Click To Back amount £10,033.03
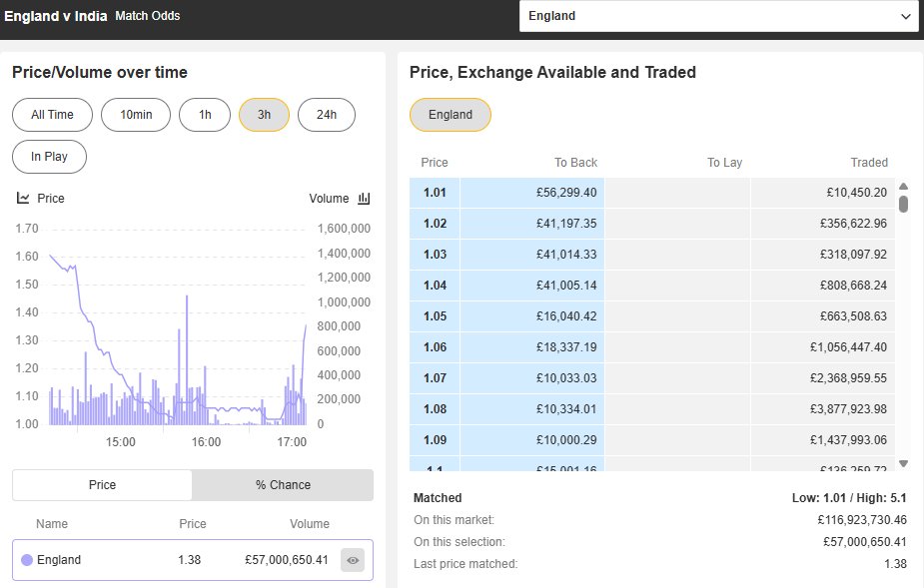 click(566, 378)
